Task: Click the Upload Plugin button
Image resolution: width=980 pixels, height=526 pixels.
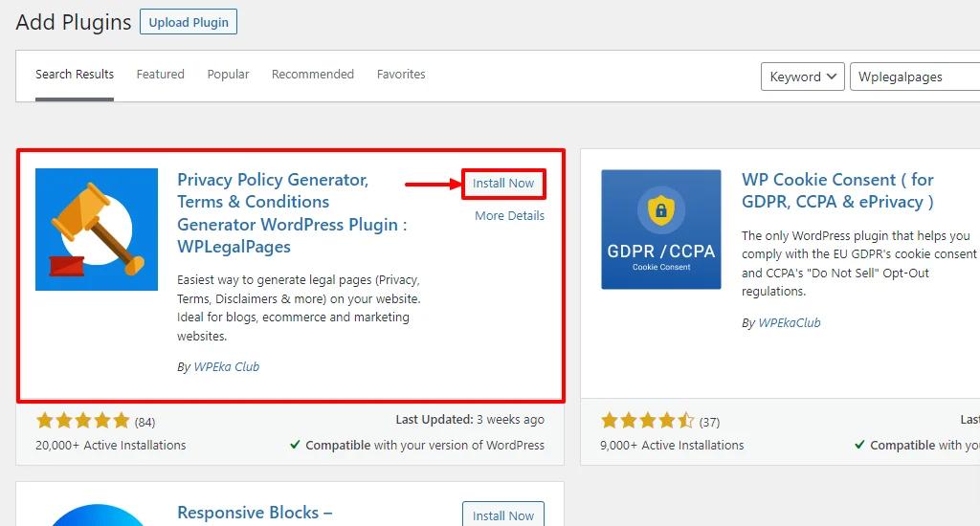Action: coord(189,22)
